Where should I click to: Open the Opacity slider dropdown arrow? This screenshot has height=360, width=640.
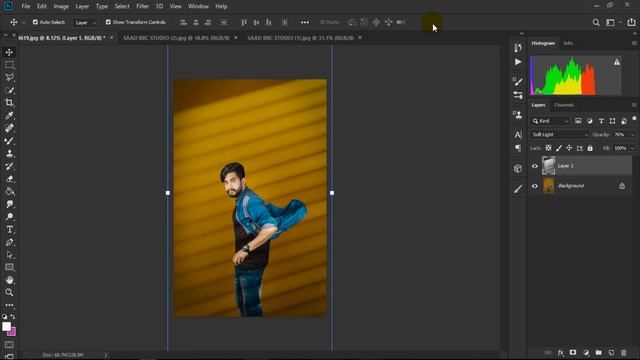632,135
